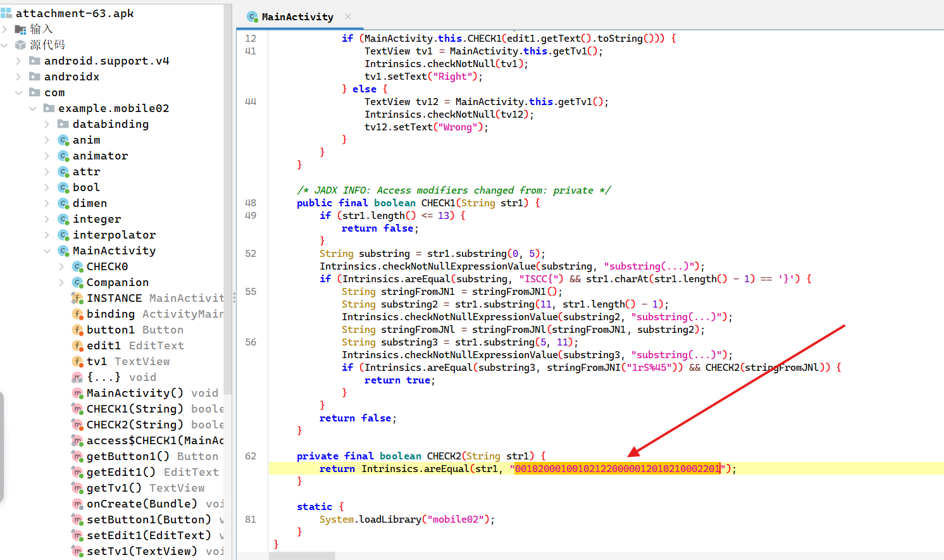Click the interpolator class icon
Screen dimensions: 944x560
tap(63, 235)
